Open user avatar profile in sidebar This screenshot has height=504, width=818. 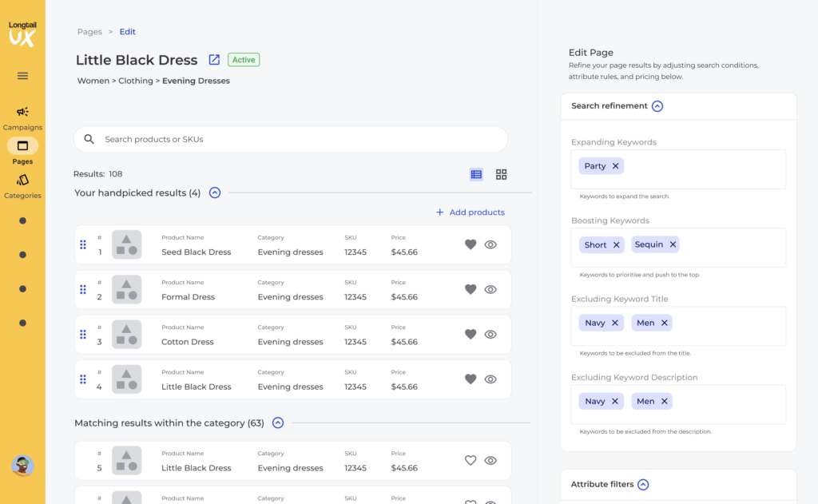tap(22, 466)
